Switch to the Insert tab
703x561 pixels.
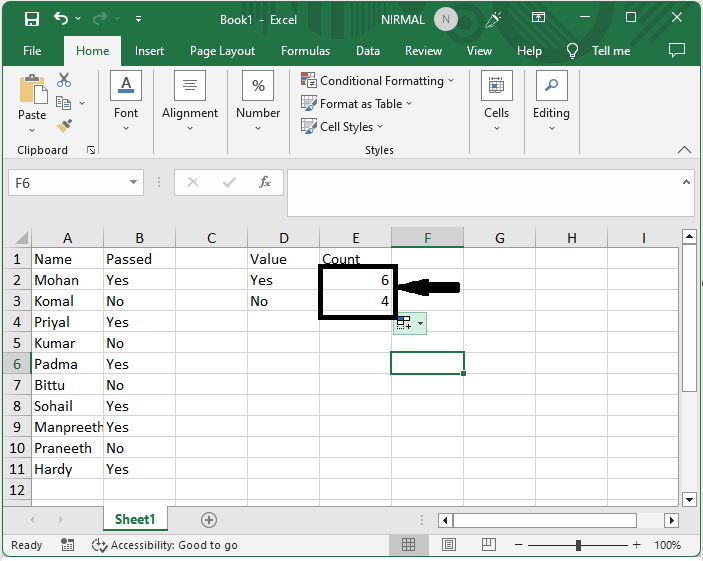149,51
